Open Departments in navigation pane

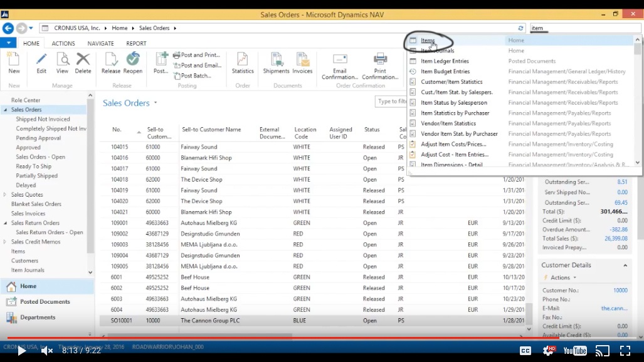click(47, 318)
